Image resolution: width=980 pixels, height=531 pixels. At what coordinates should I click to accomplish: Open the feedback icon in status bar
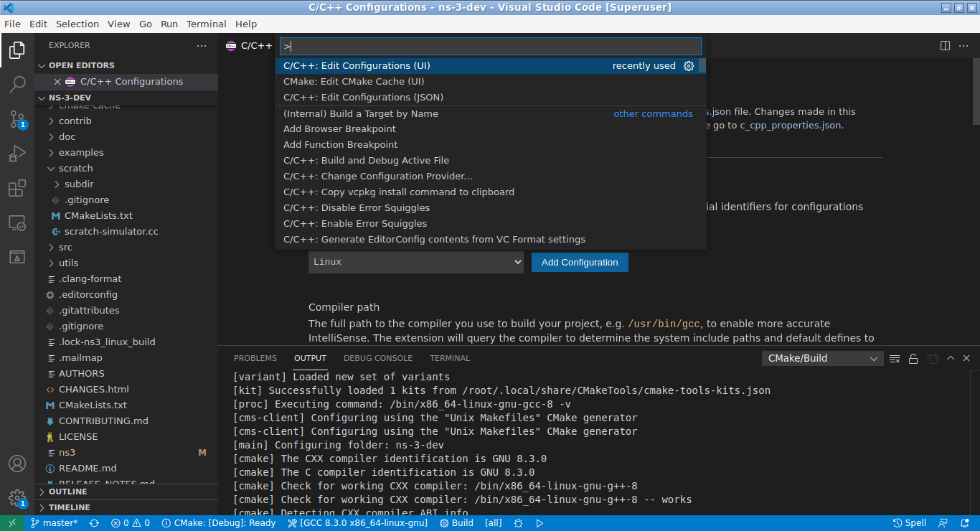pyautogui.click(x=943, y=523)
